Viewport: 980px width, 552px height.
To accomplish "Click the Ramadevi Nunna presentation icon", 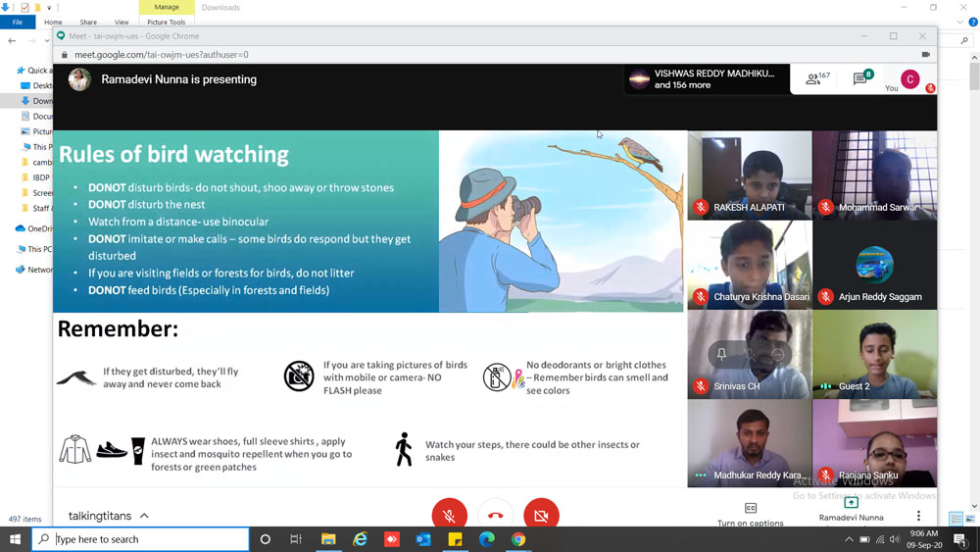I will tap(851, 503).
